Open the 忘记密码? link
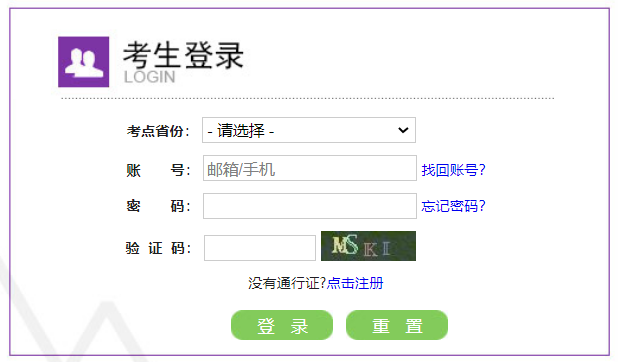 click(x=454, y=206)
